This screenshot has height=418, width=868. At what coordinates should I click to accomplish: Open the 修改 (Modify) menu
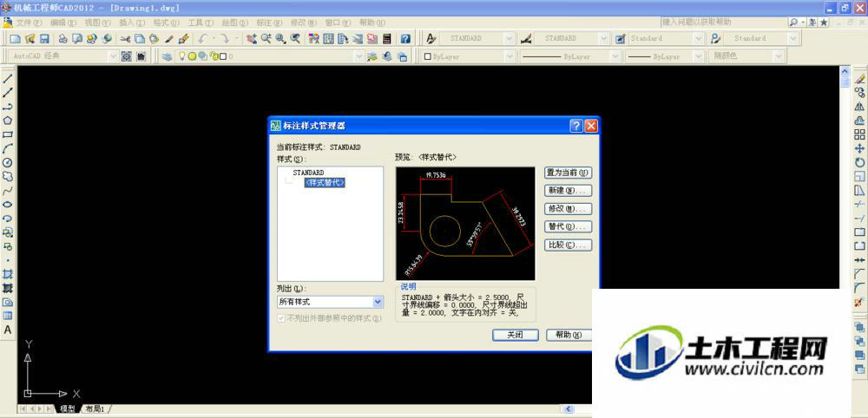tap(304, 23)
